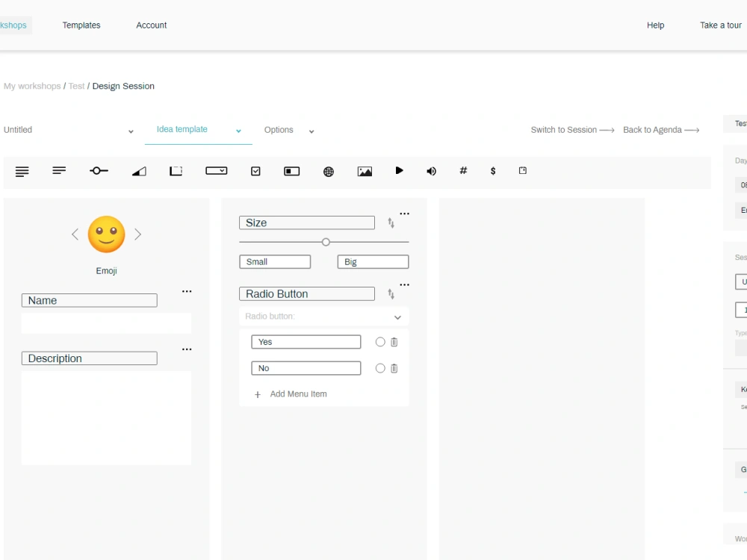Click the Name value input box
The height and width of the screenshot is (560, 747).
click(106, 323)
